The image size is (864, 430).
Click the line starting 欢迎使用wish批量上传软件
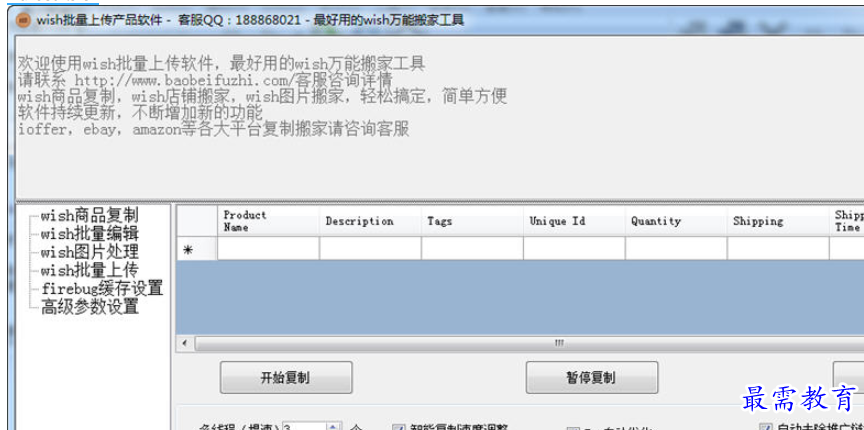click(222, 63)
